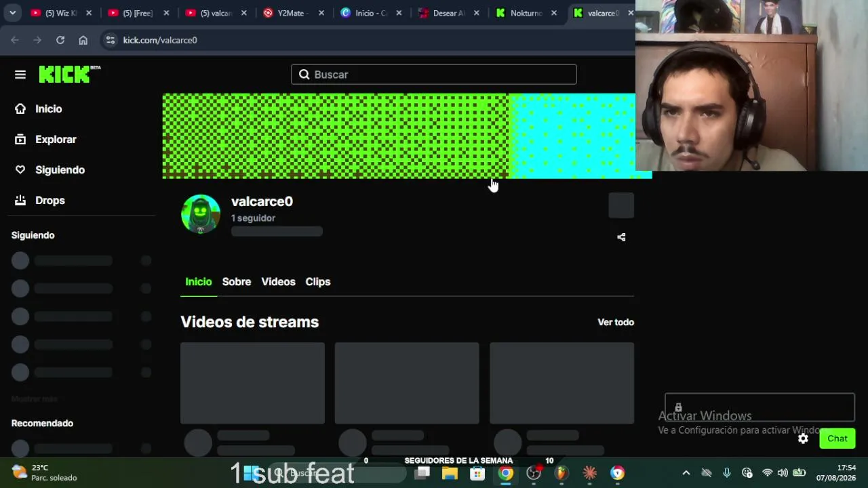
Task: Switch to the Videos tab
Action: pos(278,282)
